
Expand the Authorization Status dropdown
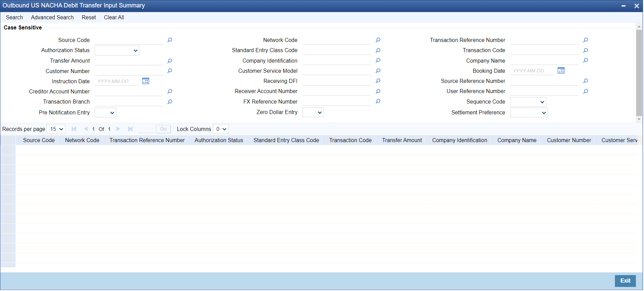117,51
